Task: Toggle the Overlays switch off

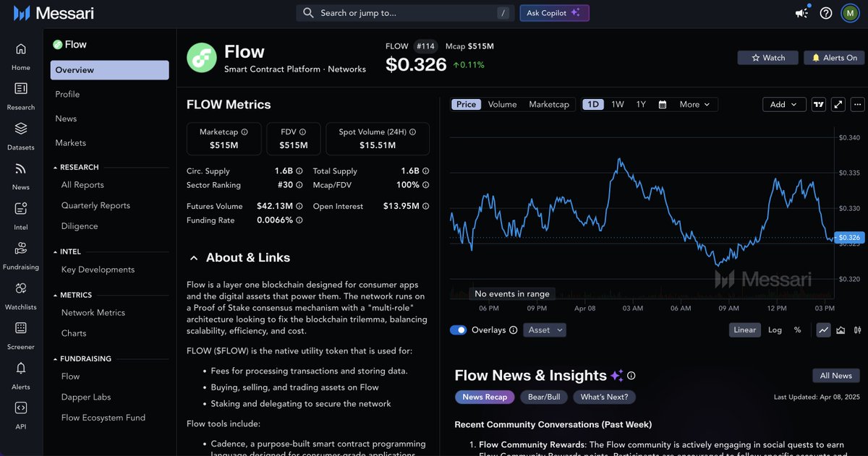Action: (458, 330)
